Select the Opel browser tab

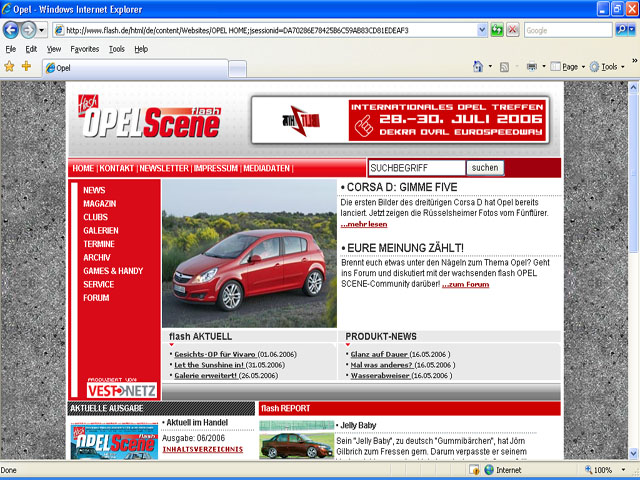click(135, 68)
